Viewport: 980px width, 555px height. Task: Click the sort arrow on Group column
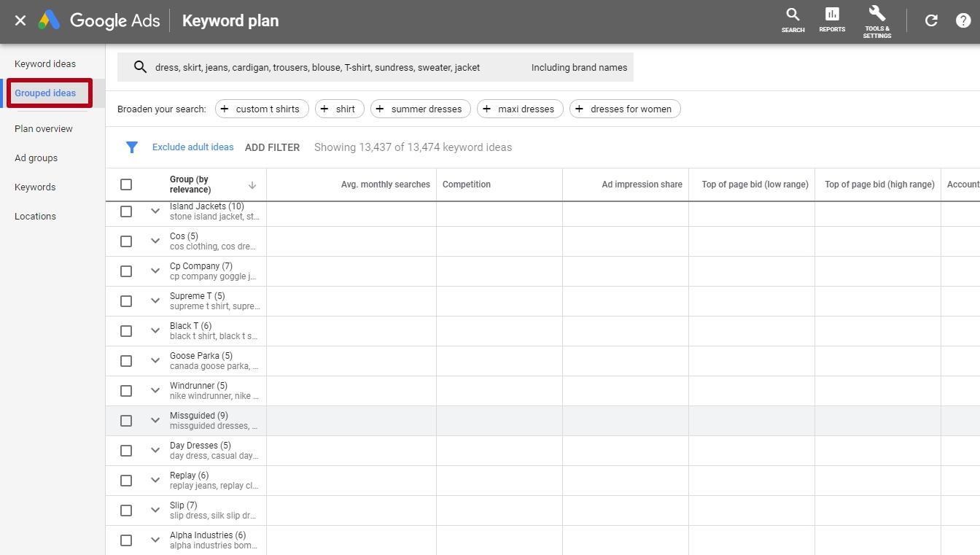[x=252, y=185]
